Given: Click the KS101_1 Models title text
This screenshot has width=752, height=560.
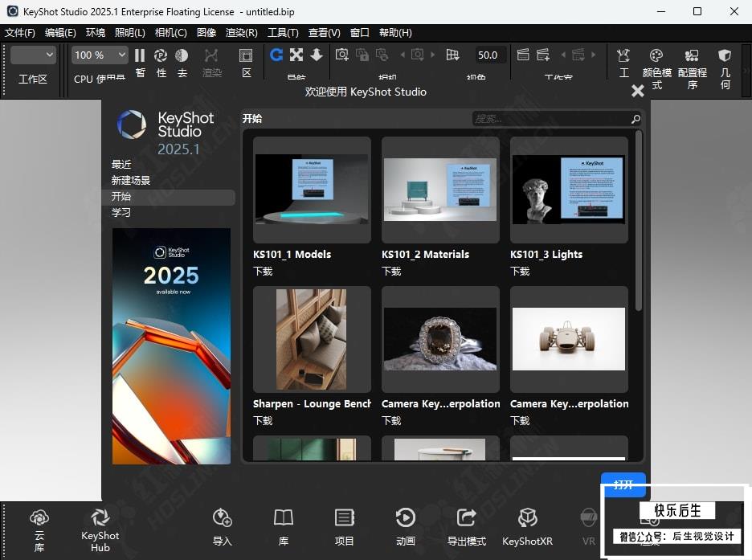Looking at the screenshot, I should pos(292,255).
